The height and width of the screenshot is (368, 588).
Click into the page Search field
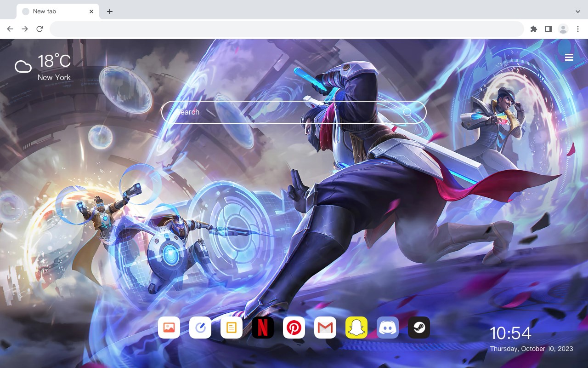pyautogui.click(x=294, y=112)
